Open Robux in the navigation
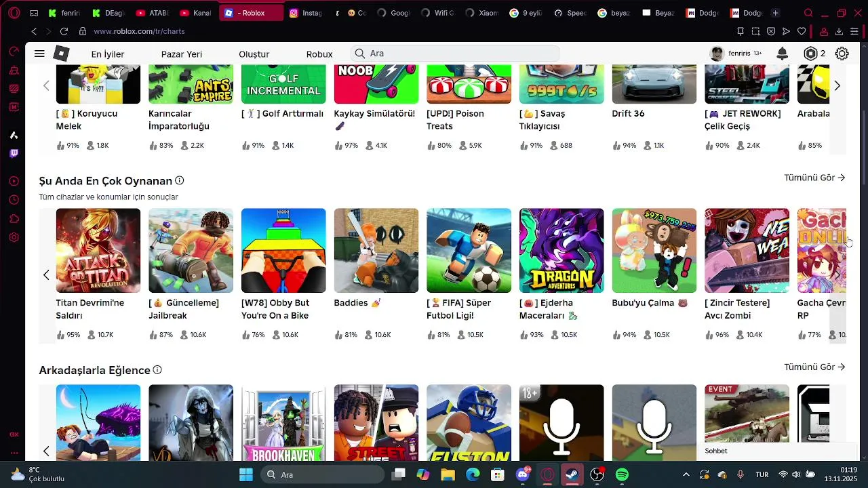Screen dimensions: 868x488 pyautogui.click(x=319, y=54)
